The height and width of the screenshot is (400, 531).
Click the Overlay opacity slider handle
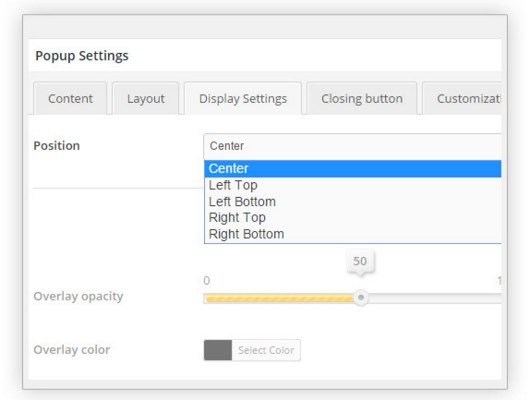click(361, 298)
